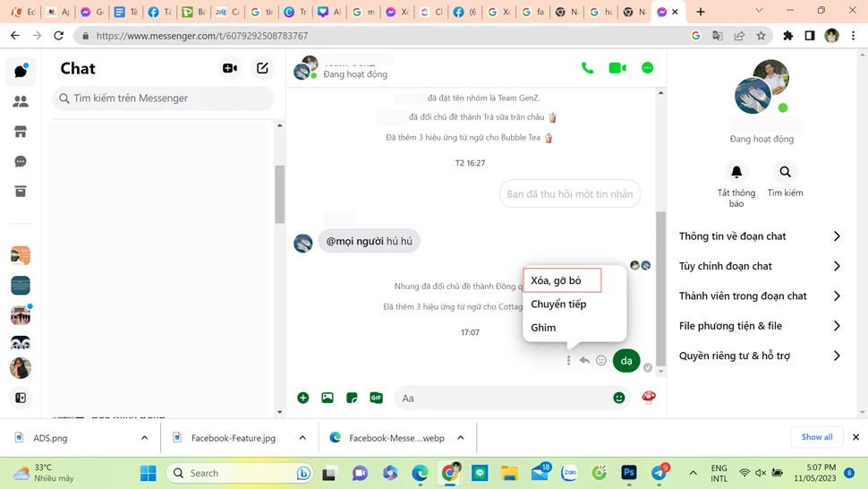Open the People icon in sidebar
Viewport: 868px width, 489px height.
(21, 101)
